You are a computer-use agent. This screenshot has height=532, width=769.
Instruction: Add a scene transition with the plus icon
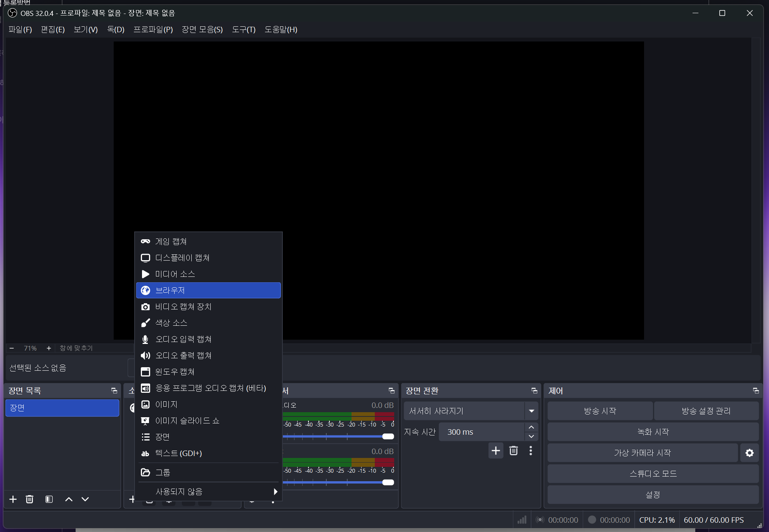496,451
